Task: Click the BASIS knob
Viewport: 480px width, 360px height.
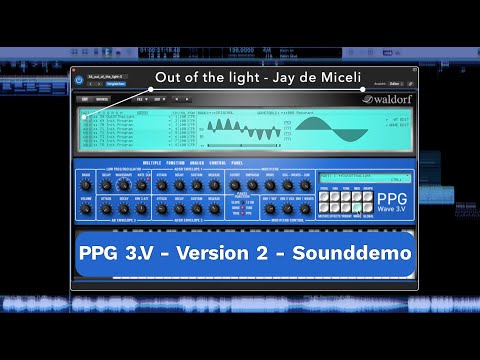Action: (x=86, y=185)
